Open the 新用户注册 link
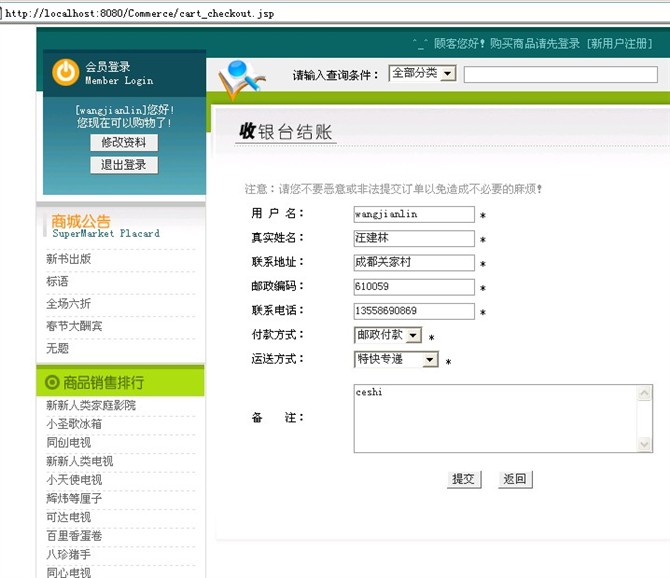 (x=620, y=44)
